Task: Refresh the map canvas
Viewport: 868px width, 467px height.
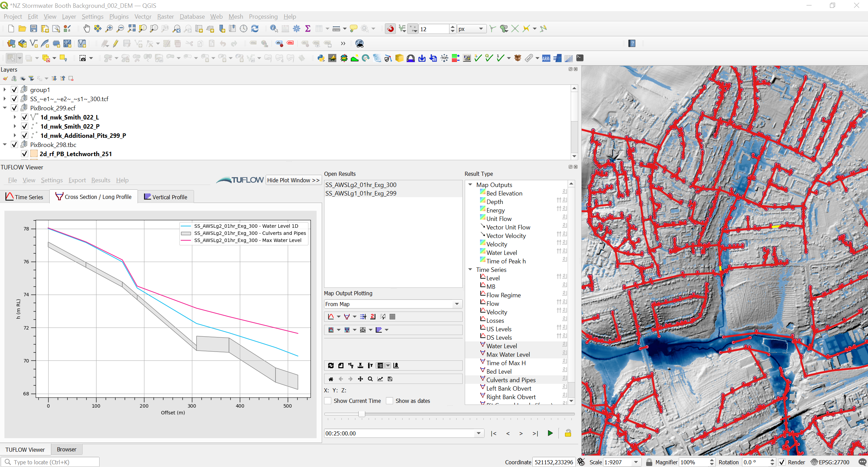Action: pos(255,29)
